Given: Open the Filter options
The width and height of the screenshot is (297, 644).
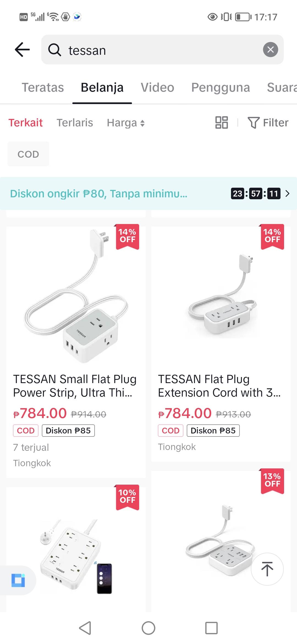Looking at the screenshot, I should coord(268,122).
